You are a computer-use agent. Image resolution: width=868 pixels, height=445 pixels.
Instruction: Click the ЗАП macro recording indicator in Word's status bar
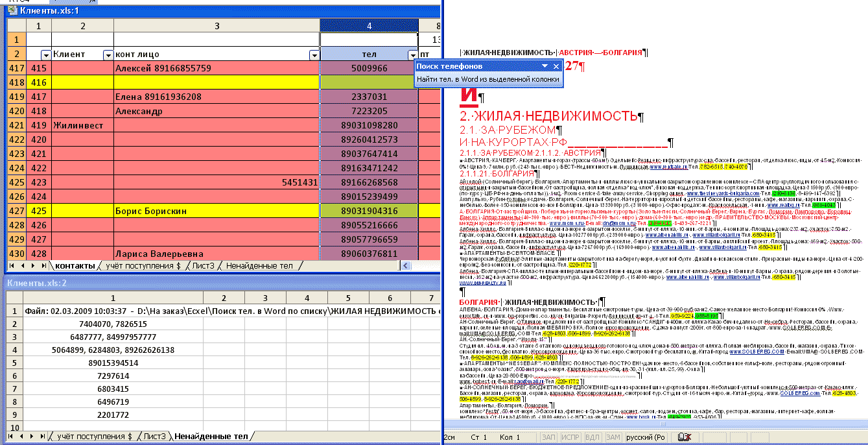pos(548,437)
